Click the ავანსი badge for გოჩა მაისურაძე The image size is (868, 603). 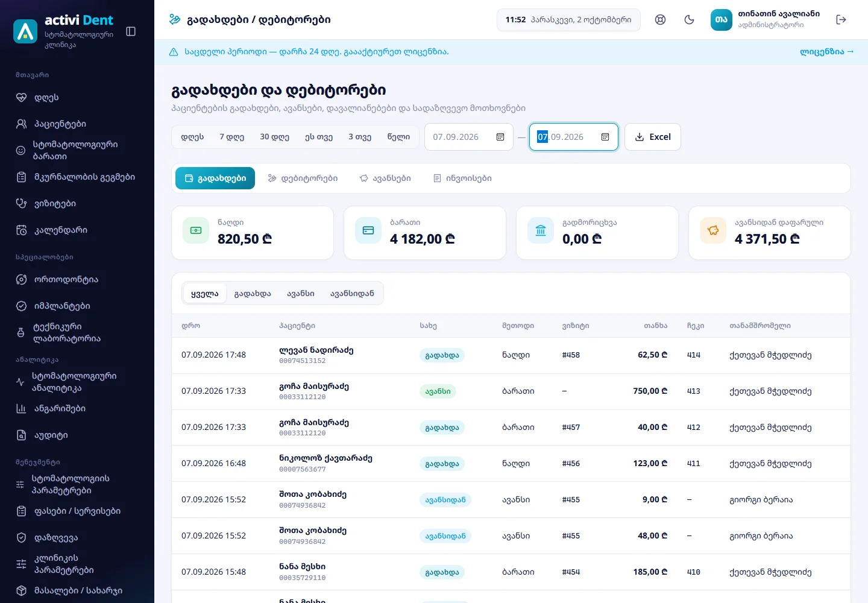[438, 391]
